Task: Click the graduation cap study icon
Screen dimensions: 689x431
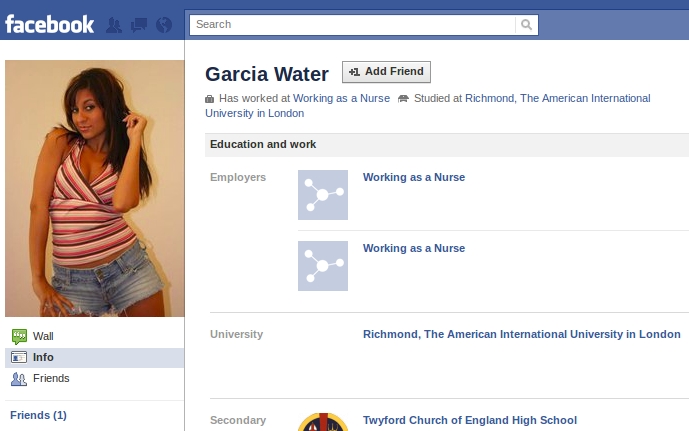Action: 403,99
